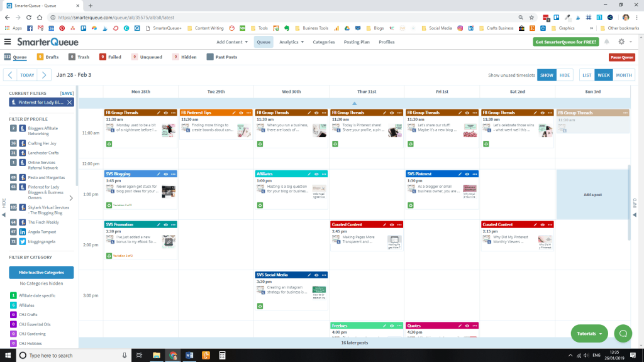Open the settings gear in the header
The height and width of the screenshot is (362, 644).
pyautogui.click(x=621, y=41)
